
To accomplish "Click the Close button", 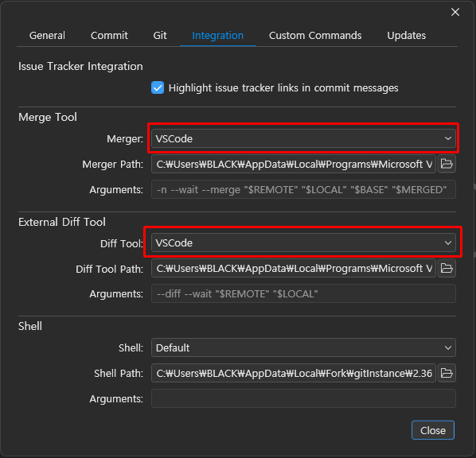I will pos(433,430).
